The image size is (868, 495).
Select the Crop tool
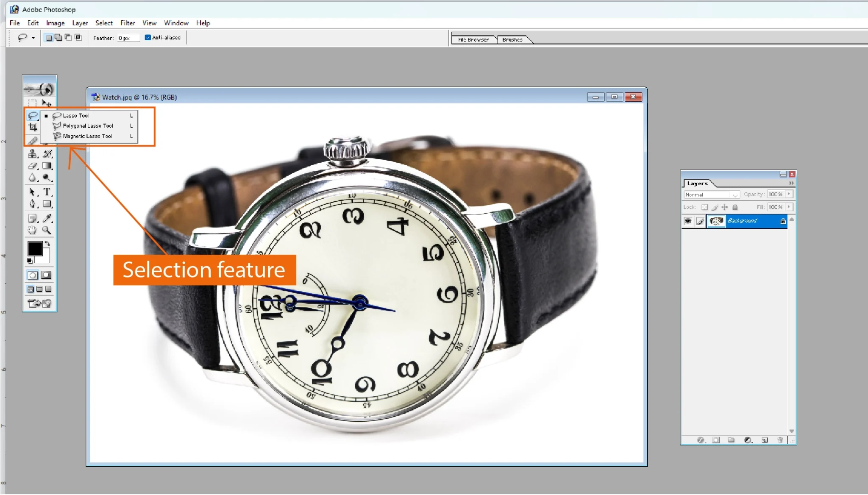[33, 127]
